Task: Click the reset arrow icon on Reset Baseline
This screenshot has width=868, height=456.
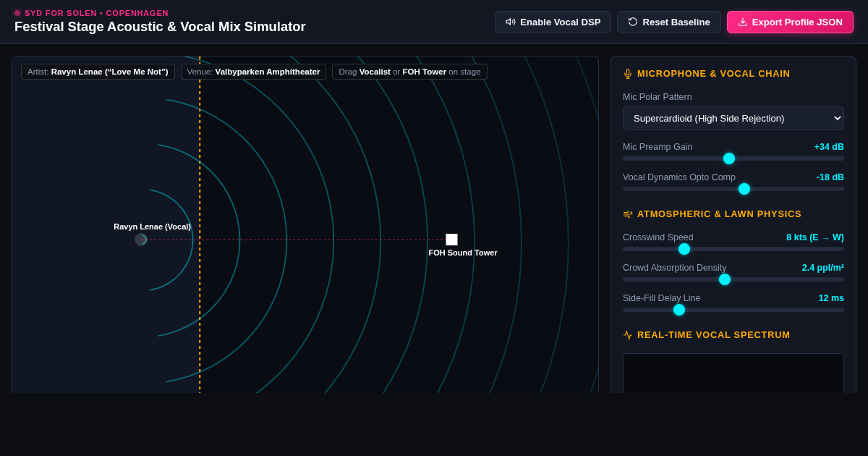Action: 633,22
